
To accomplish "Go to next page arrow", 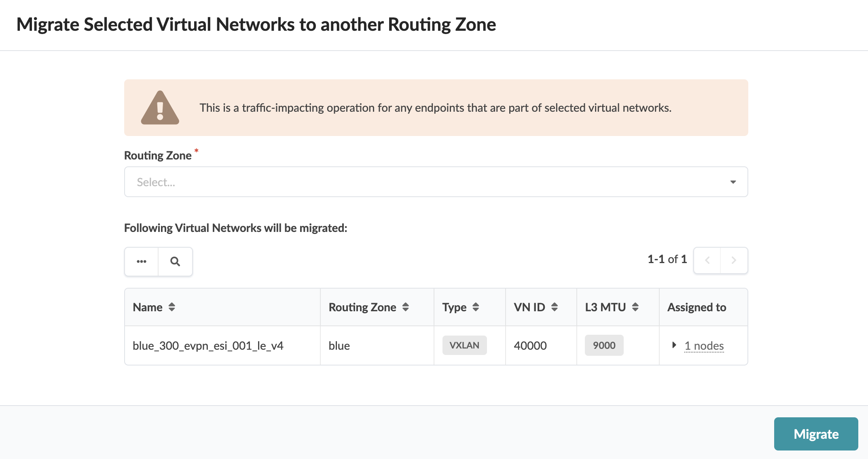I will coord(734,260).
